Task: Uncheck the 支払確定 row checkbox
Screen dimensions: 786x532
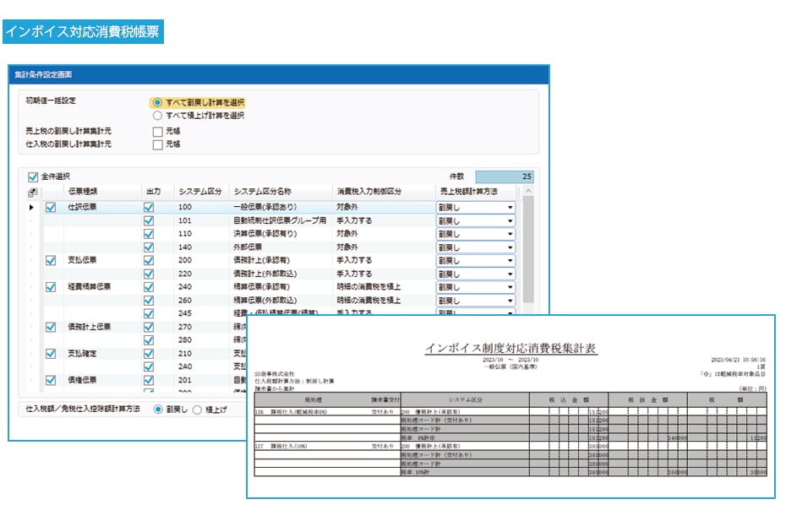Action: [x=51, y=354]
